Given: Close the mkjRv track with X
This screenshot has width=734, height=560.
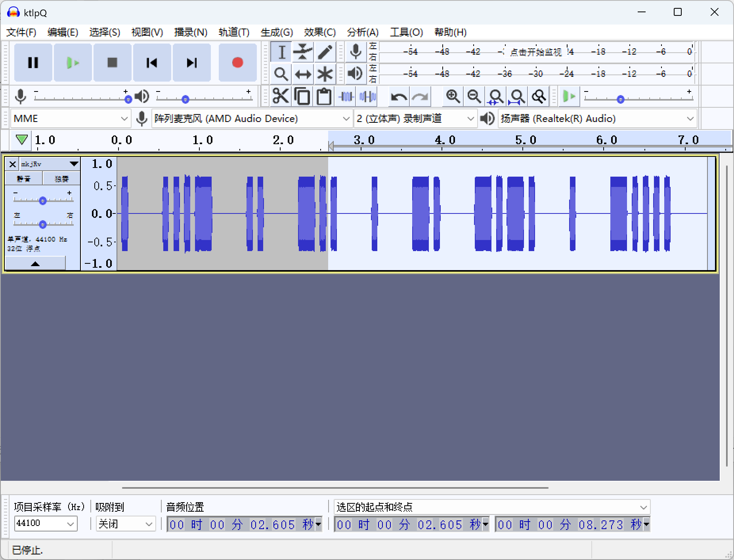Looking at the screenshot, I should coord(12,164).
